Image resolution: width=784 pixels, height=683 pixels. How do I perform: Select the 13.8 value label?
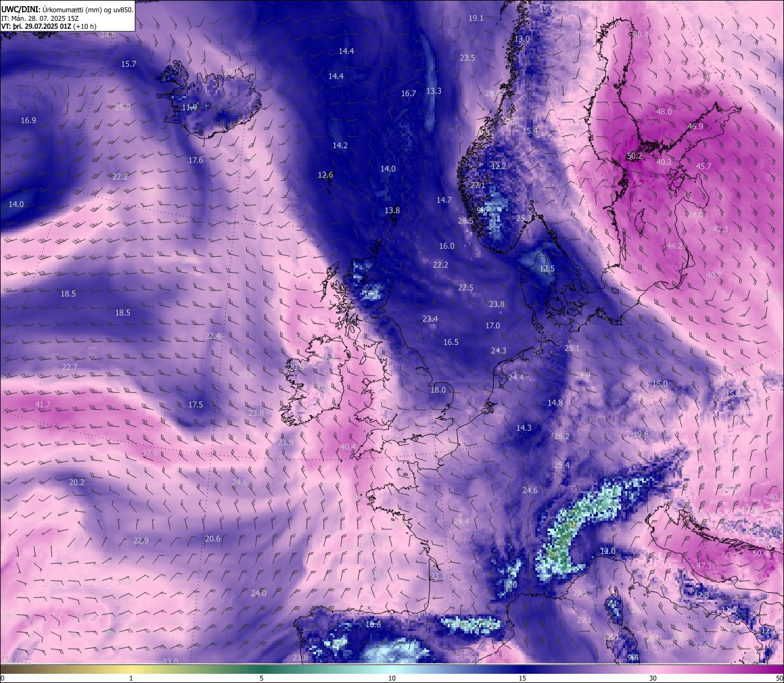[392, 211]
